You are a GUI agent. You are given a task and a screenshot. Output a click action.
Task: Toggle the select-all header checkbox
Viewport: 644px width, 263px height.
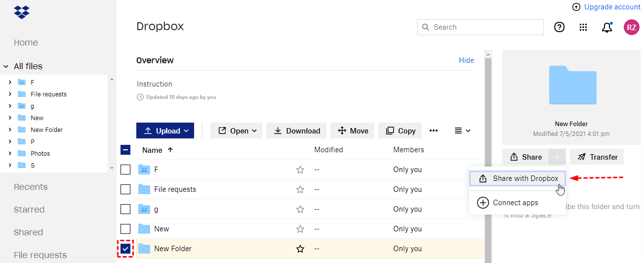coord(125,150)
